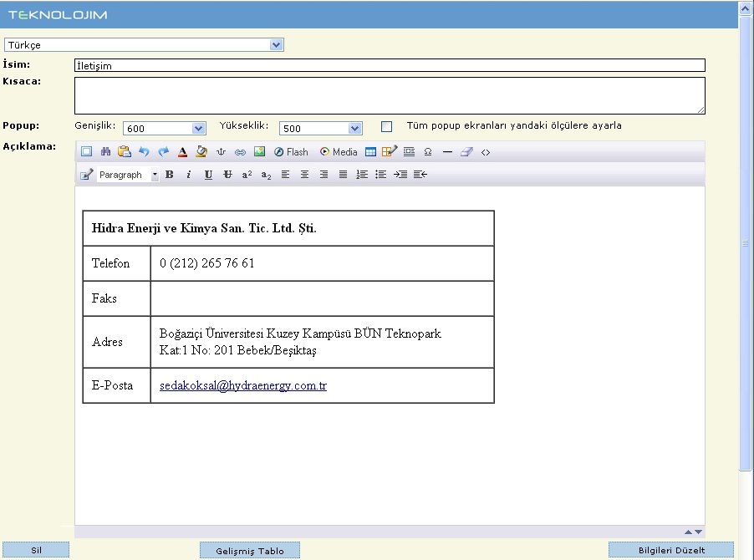The width and height of the screenshot is (754, 560).
Task: Edit table properties icon
Action: click(389, 152)
